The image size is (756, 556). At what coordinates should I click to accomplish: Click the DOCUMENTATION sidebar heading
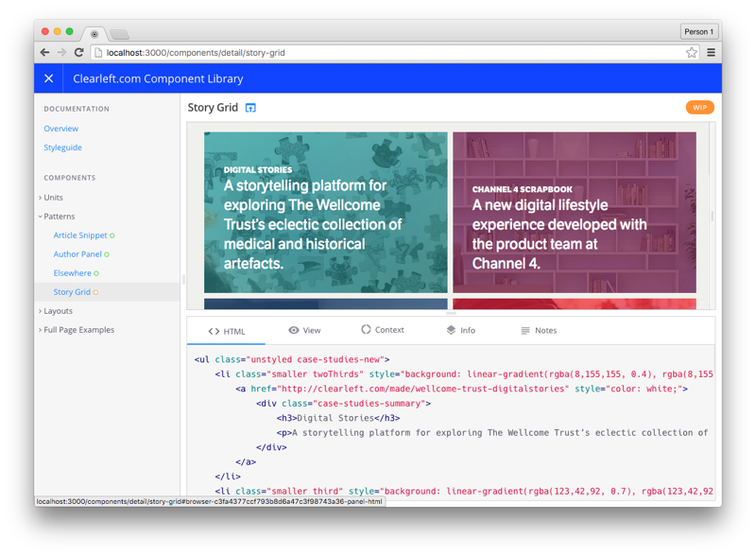click(x=77, y=109)
